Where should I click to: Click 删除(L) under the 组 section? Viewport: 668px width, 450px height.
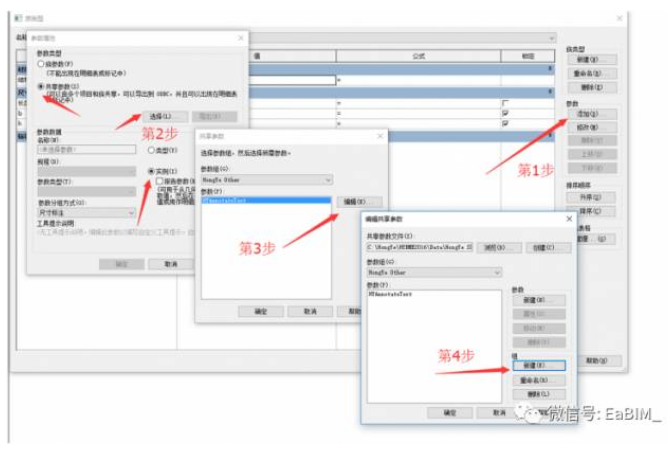[x=539, y=394]
